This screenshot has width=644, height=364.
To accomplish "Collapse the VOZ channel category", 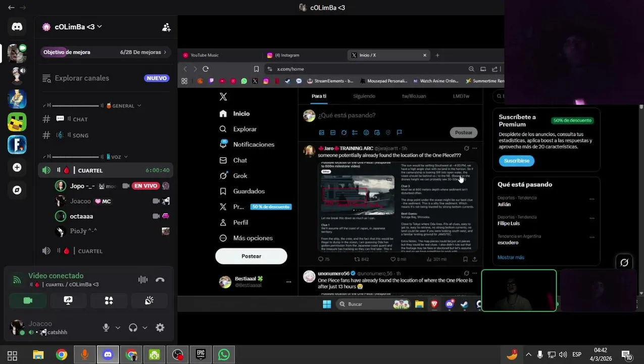I will pyautogui.click(x=86, y=157).
